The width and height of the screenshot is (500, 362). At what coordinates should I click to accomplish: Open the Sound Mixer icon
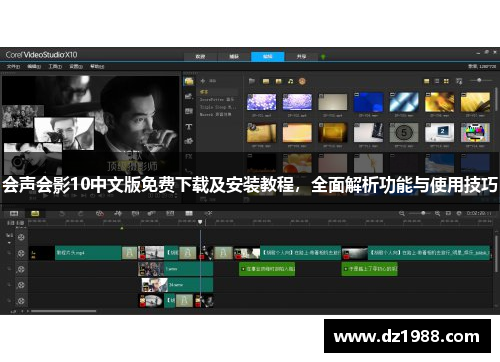tap(118, 213)
